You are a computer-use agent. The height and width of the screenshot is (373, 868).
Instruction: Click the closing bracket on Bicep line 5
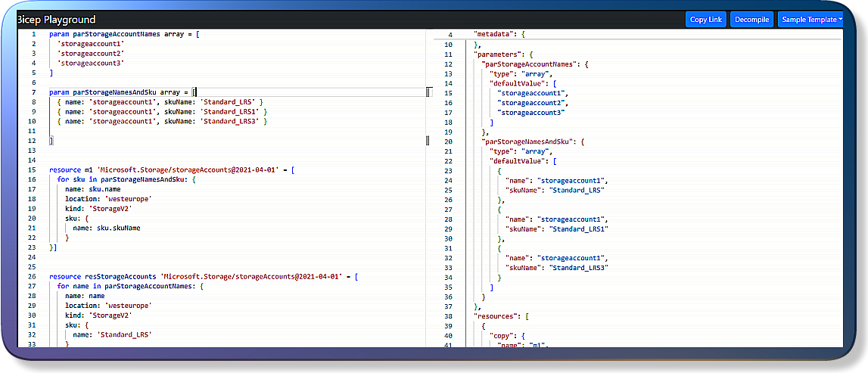51,73
